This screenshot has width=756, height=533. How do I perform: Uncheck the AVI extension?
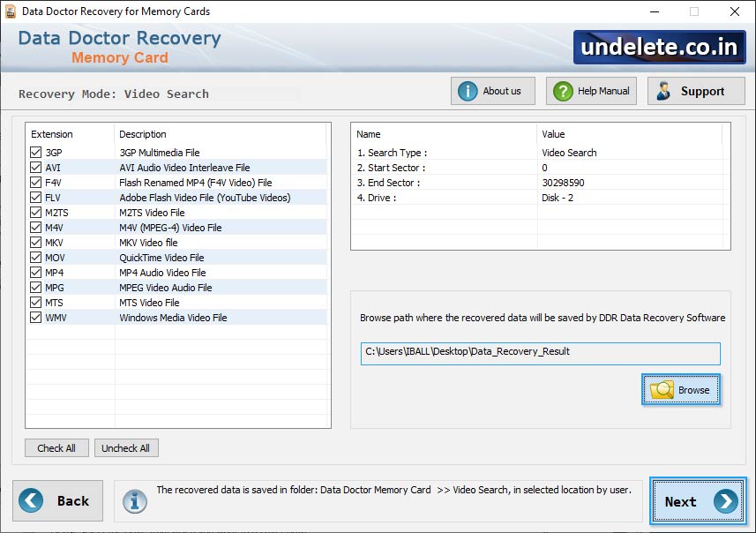[35, 166]
